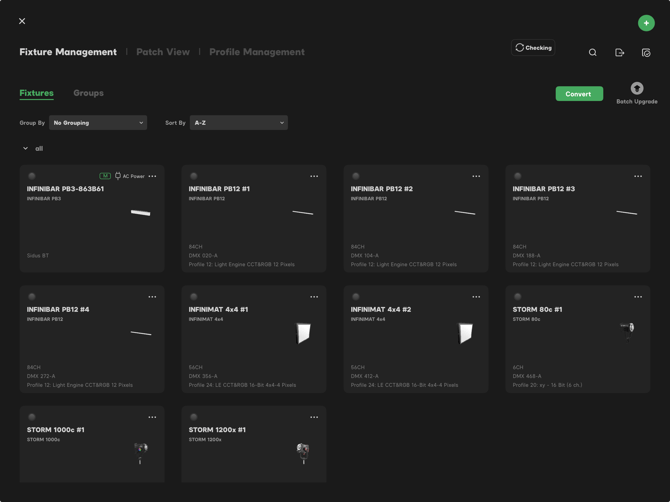Close the Fixture Management window

click(x=22, y=21)
